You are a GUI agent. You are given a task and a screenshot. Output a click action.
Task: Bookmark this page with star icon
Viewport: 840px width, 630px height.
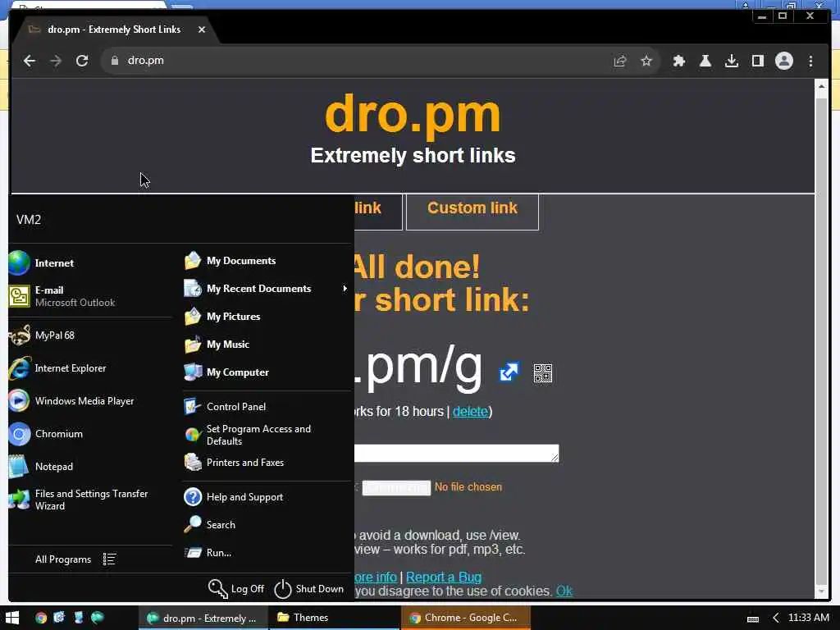[646, 61]
